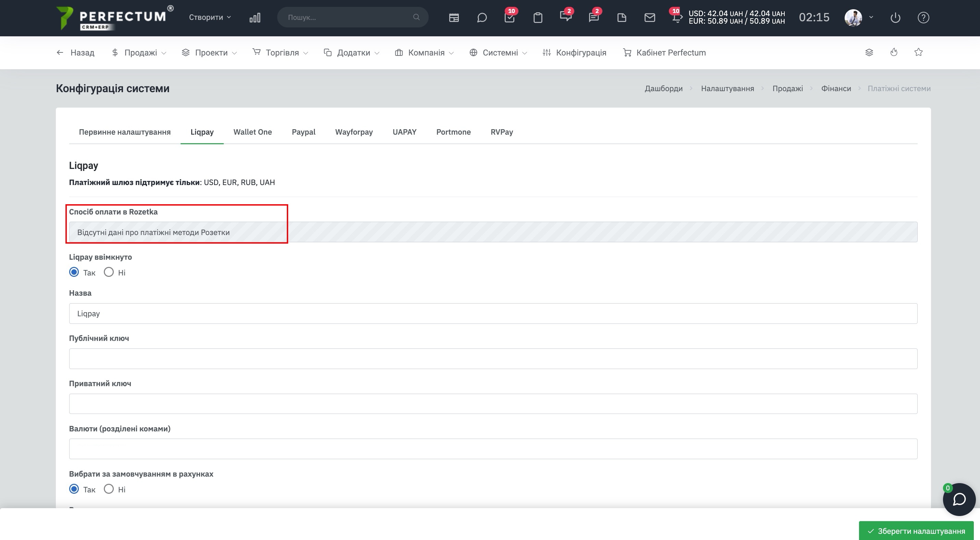Click the Назва input field
The height and width of the screenshot is (540, 980).
(493, 314)
